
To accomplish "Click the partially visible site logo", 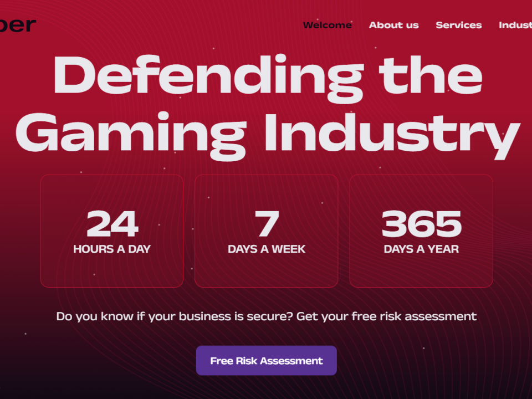I will tap(18, 24).
